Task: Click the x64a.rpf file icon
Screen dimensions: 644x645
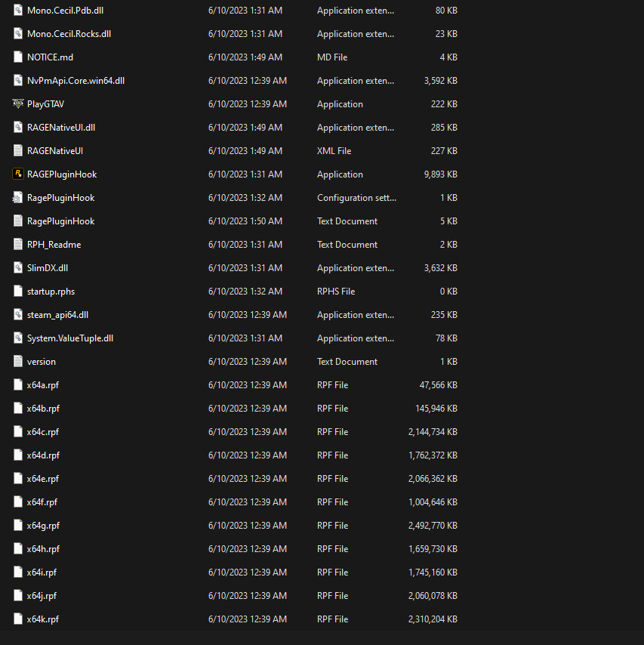Action: coord(17,385)
